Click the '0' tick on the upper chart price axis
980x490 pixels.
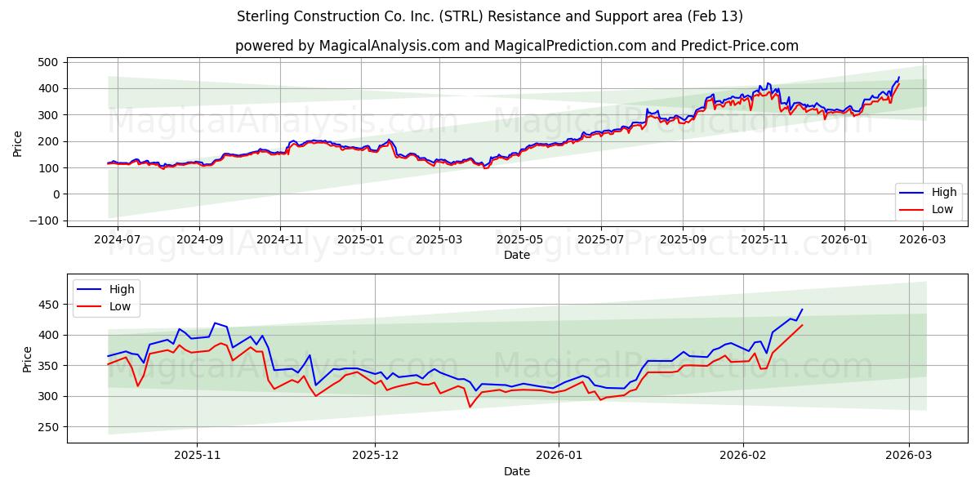pos(56,194)
